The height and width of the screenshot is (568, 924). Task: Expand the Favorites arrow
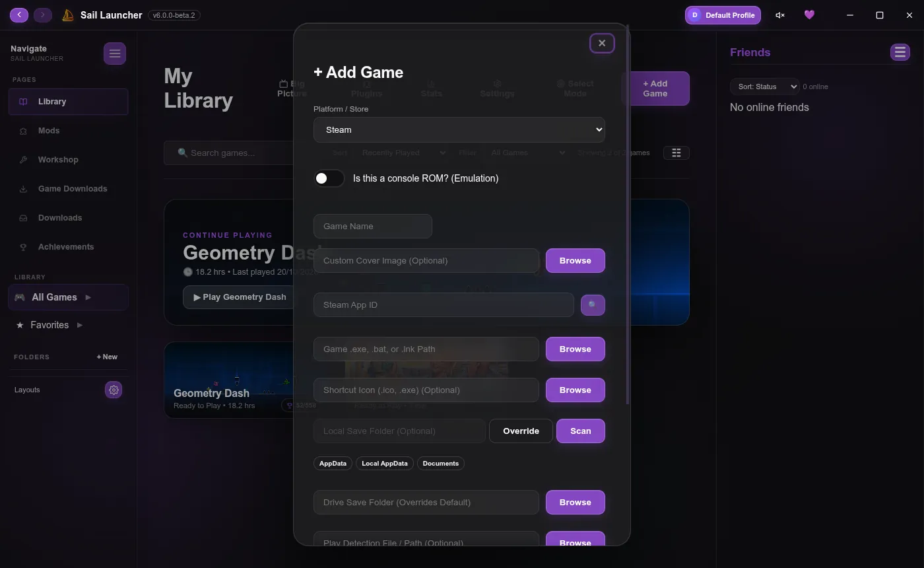tap(80, 325)
